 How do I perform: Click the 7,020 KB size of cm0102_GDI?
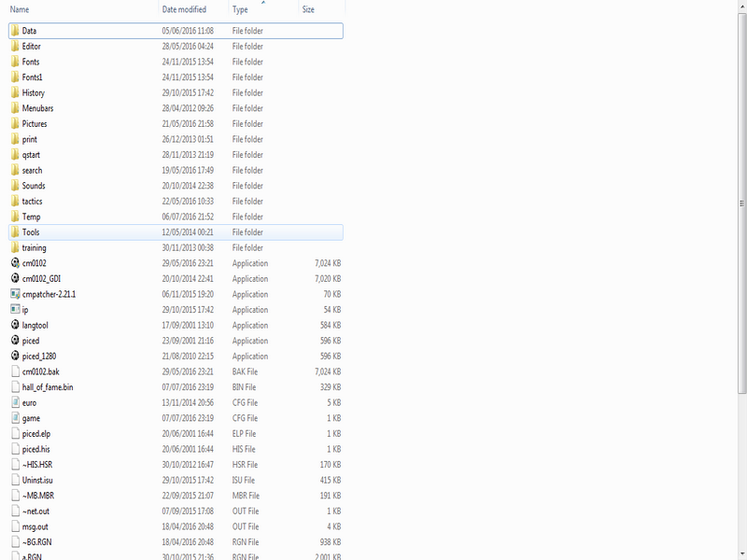pos(328,278)
